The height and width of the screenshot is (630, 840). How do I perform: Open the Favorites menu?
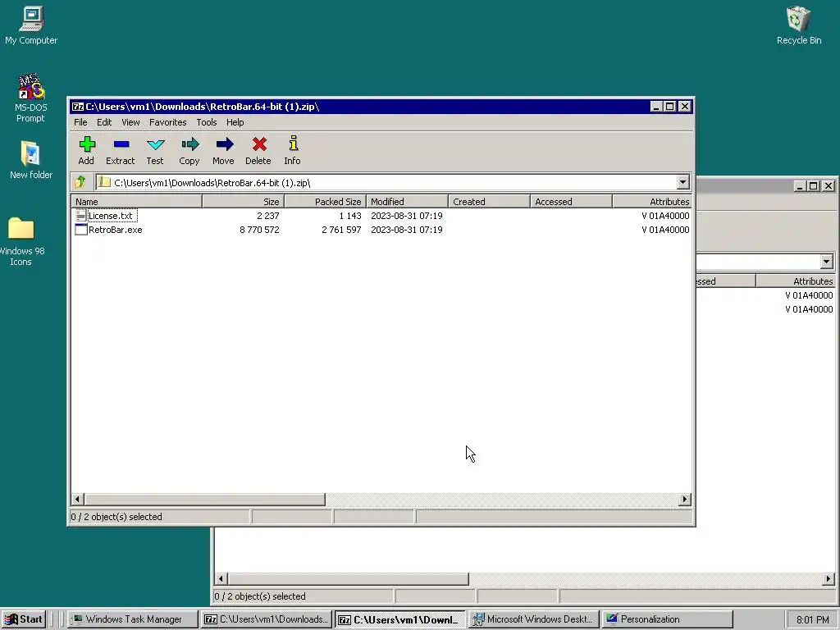[167, 122]
